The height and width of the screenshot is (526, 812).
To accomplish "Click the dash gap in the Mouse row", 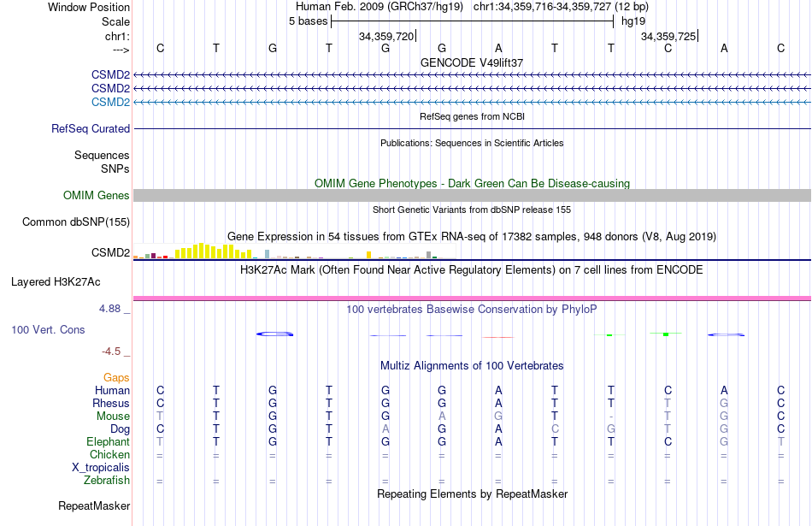I will click(611, 417).
